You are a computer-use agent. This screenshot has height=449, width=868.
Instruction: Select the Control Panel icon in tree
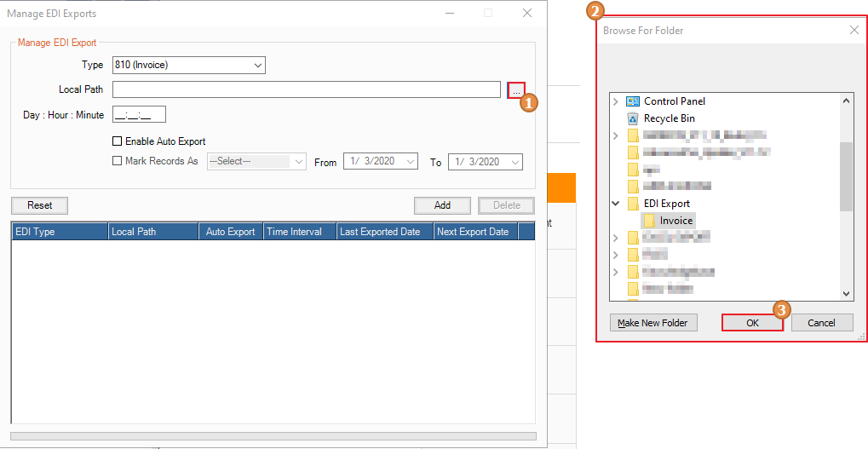(633, 101)
